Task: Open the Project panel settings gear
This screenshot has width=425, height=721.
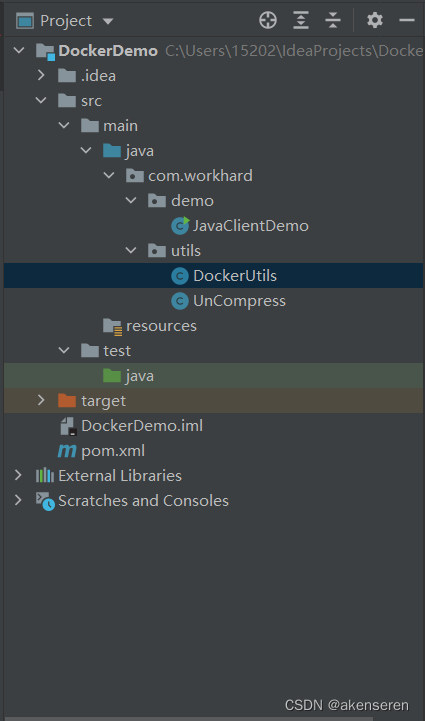Action: point(375,21)
